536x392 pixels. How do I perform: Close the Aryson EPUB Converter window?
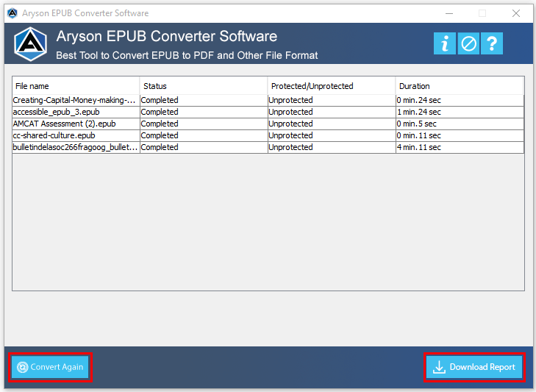click(516, 13)
